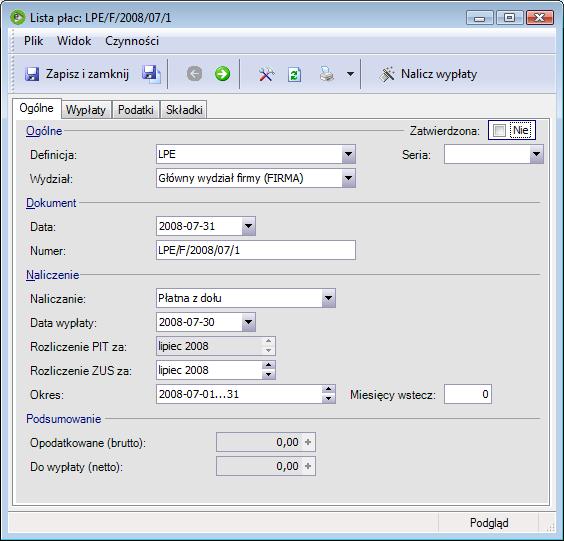Decrease Rozliczenie ZUS za month spinner
The image size is (564, 541).
268,374
